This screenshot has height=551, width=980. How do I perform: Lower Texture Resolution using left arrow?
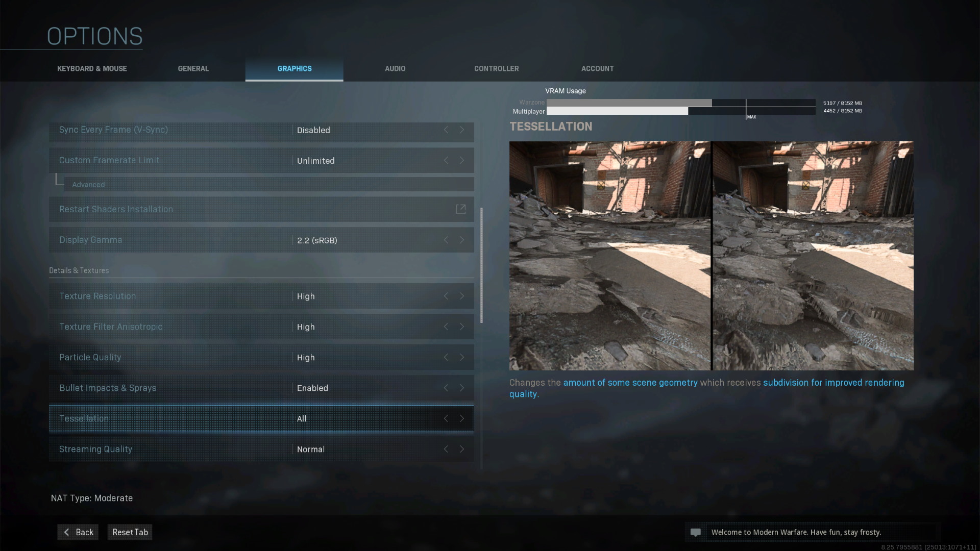pos(446,296)
